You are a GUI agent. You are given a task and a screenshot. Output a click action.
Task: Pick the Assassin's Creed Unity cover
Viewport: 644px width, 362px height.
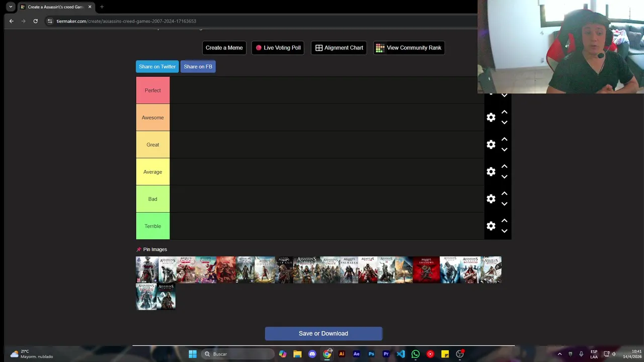[330, 270]
